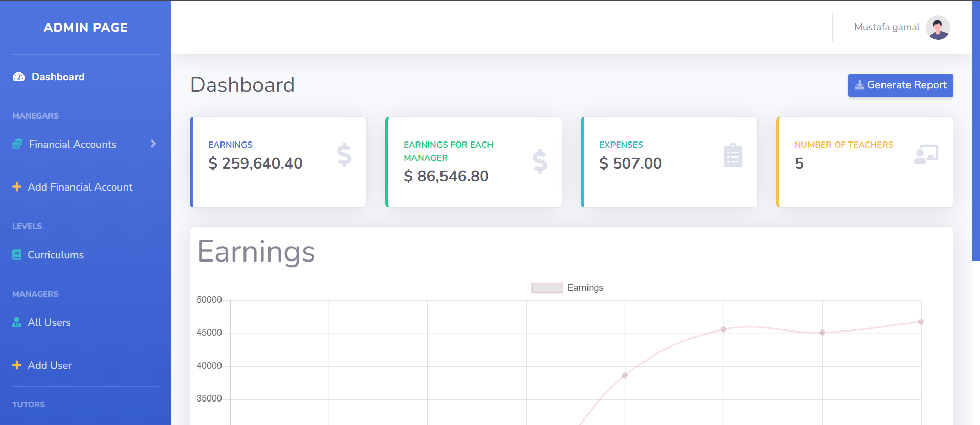Click the 35000 y-axis label
The width and height of the screenshot is (980, 425).
tap(209, 398)
